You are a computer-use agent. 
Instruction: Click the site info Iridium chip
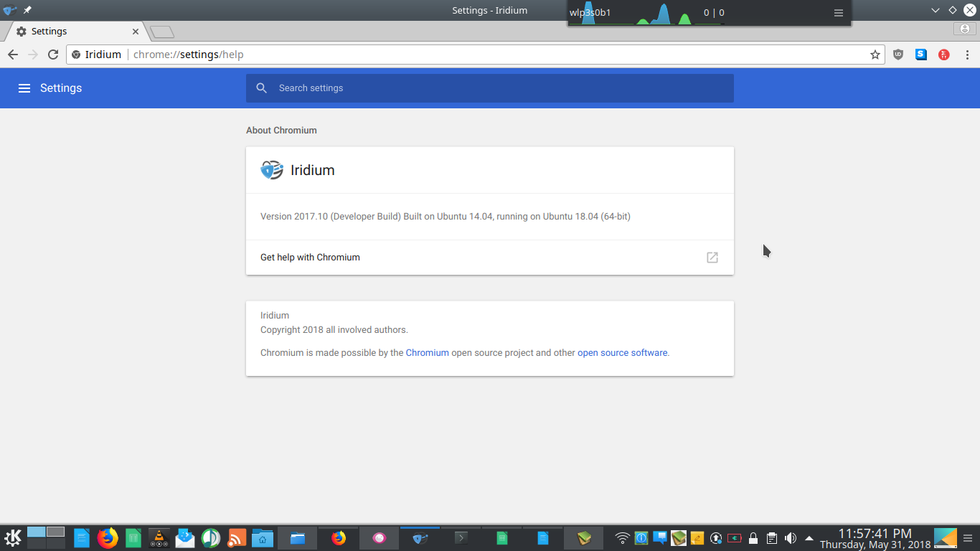[96, 55]
